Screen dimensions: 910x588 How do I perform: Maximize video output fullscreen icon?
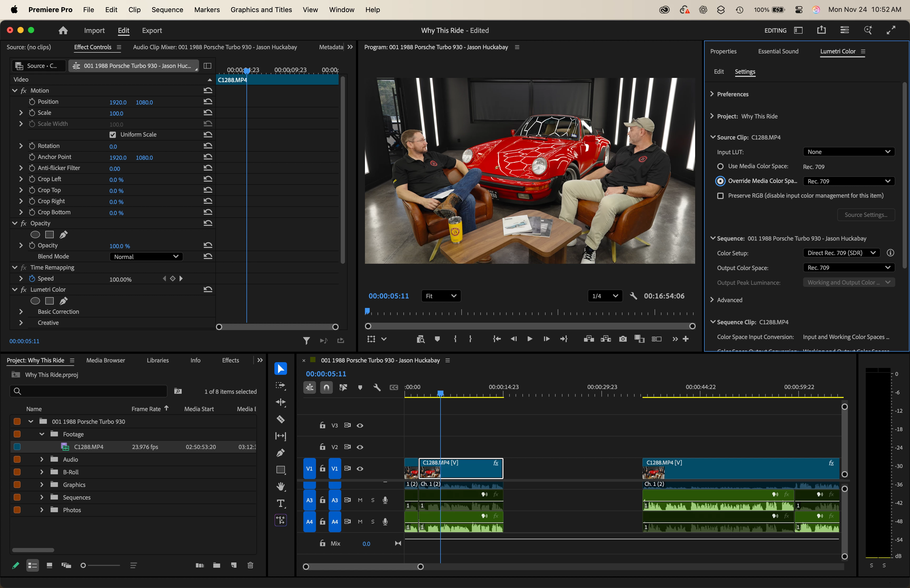891,30
